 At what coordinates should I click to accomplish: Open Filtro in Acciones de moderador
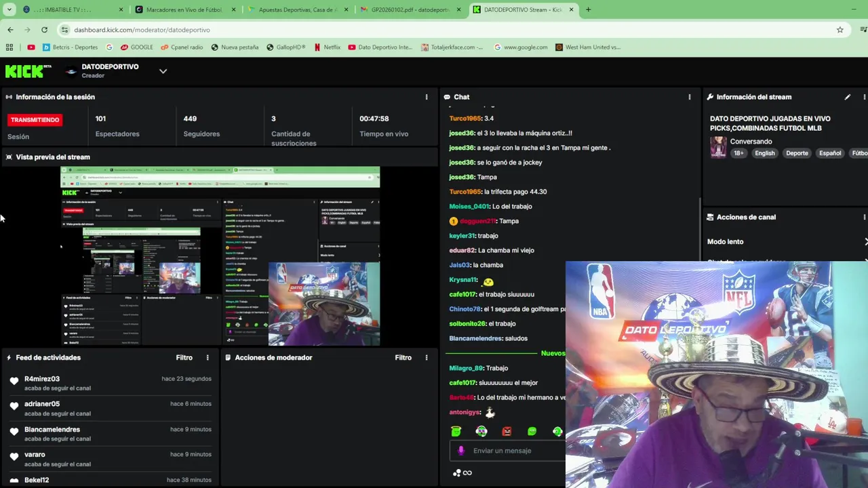(403, 357)
